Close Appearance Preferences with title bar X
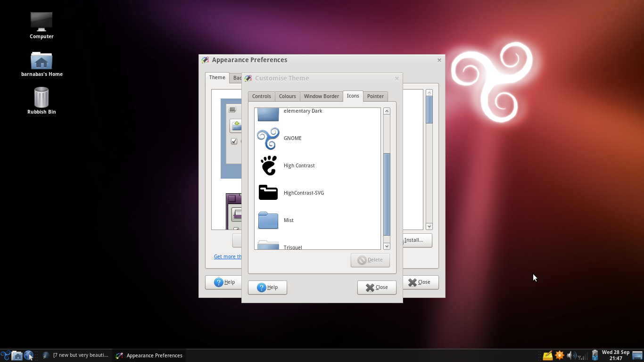Viewport: 644px width, 362px height. pyautogui.click(x=439, y=60)
